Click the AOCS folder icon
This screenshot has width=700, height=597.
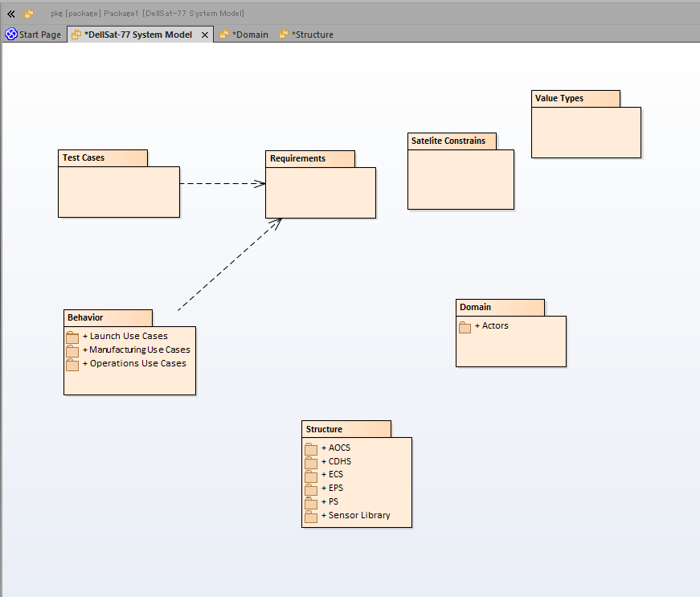coord(311,449)
